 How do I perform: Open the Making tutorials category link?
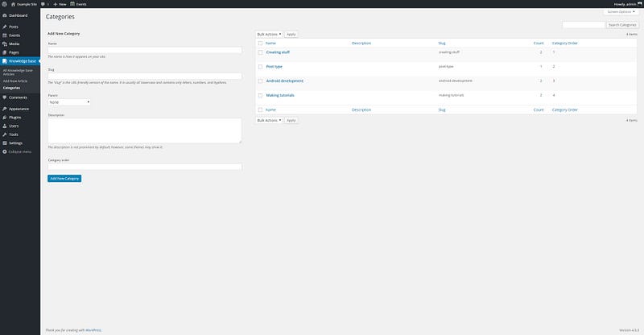pyautogui.click(x=280, y=95)
